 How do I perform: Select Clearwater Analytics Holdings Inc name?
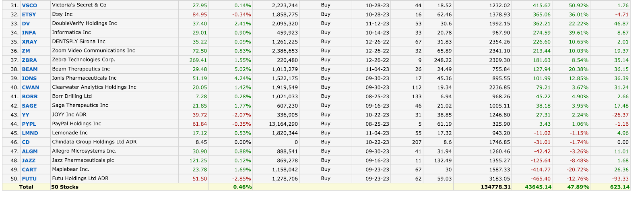[x=94, y=87]
